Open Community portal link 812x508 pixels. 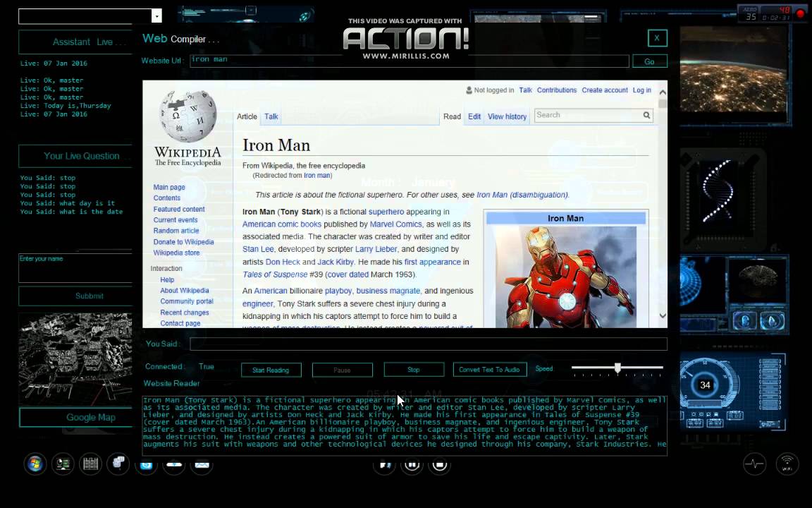coord(186,301)
